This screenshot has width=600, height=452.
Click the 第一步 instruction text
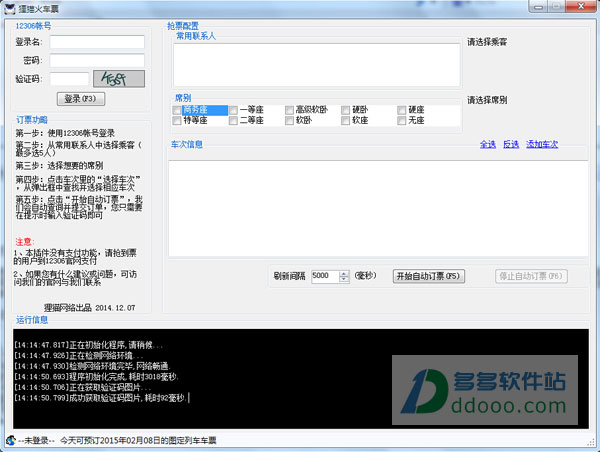coord(65,133)
